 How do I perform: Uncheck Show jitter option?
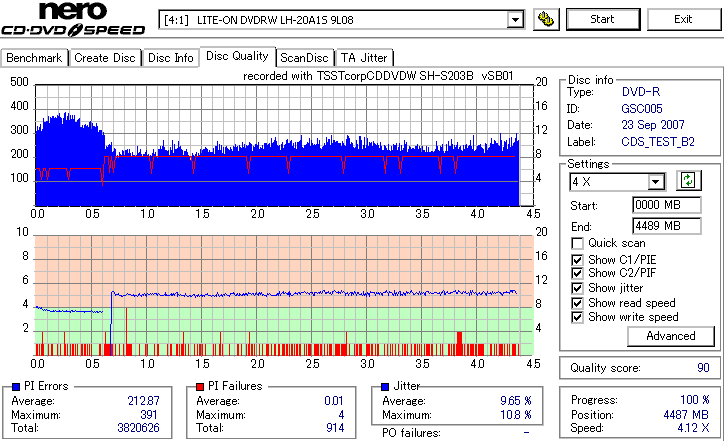(577, 288)
